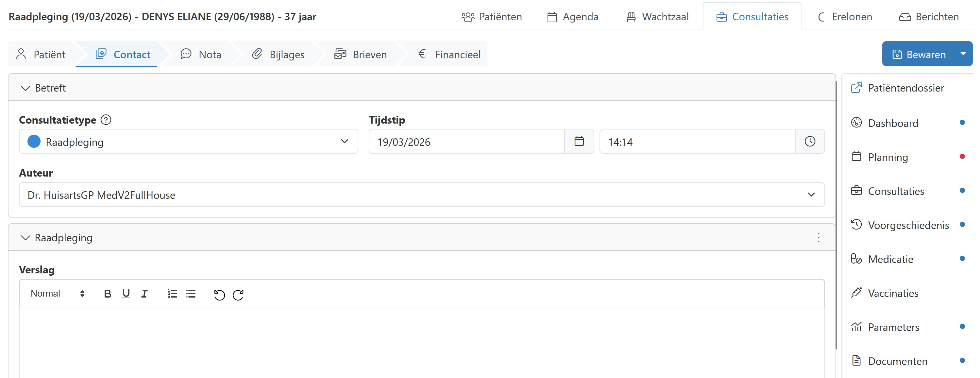Click the Consultatietype help question icon
The image size is (980, 378).
[106, 120]
